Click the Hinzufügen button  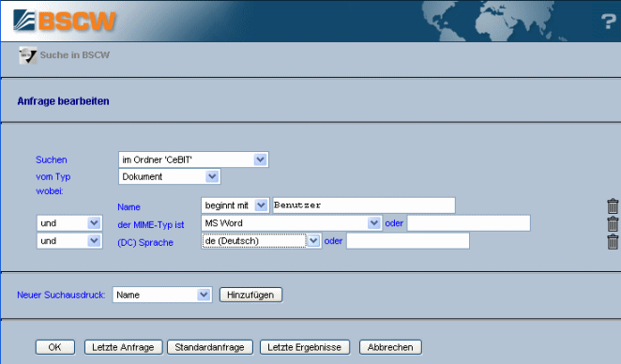point(250,296)
